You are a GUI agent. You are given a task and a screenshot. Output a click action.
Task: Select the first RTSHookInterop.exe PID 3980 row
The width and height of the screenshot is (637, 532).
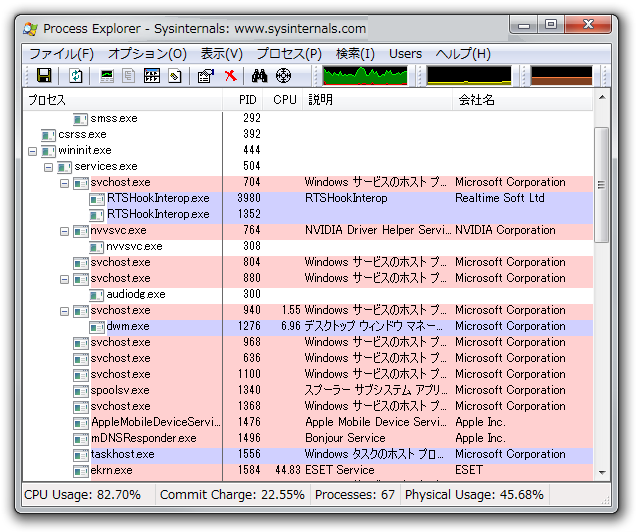coord(308,199)
